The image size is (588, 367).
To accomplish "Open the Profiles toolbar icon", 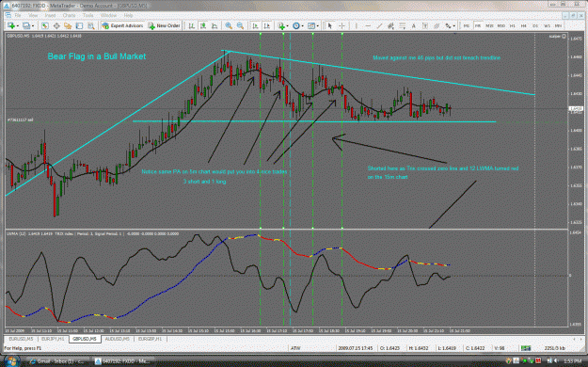I will click(x=26, y=25).
